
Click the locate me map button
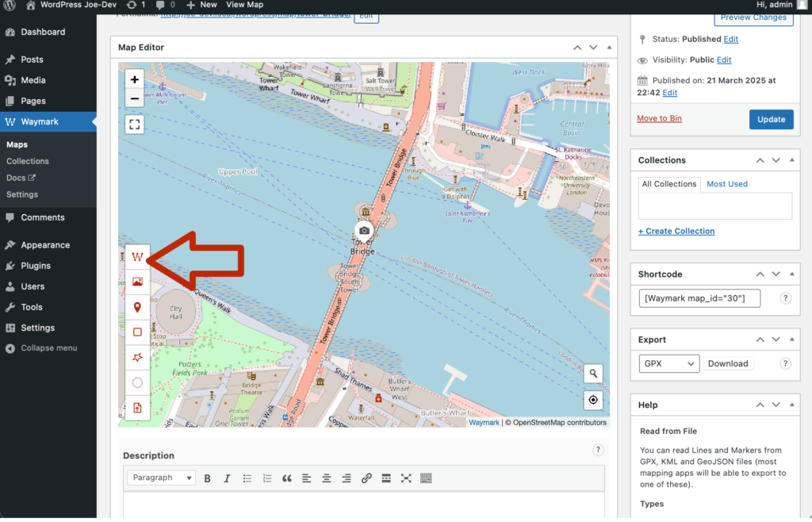tap(592, 400)
